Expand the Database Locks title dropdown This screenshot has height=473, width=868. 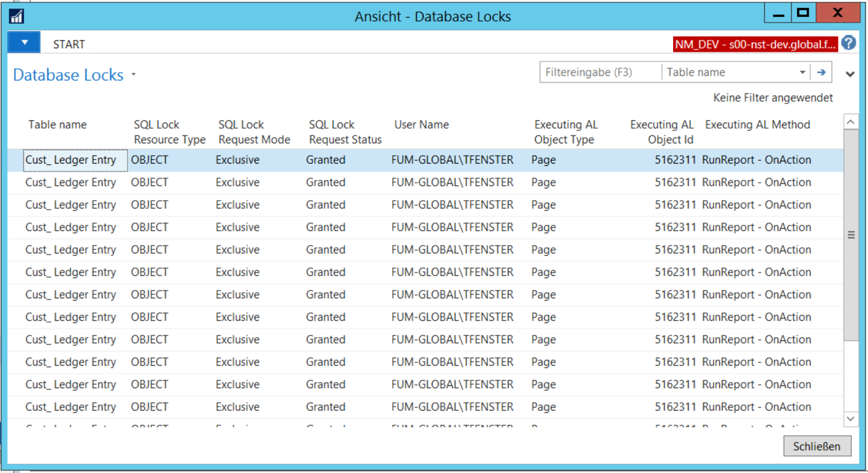tap(133, 74)
